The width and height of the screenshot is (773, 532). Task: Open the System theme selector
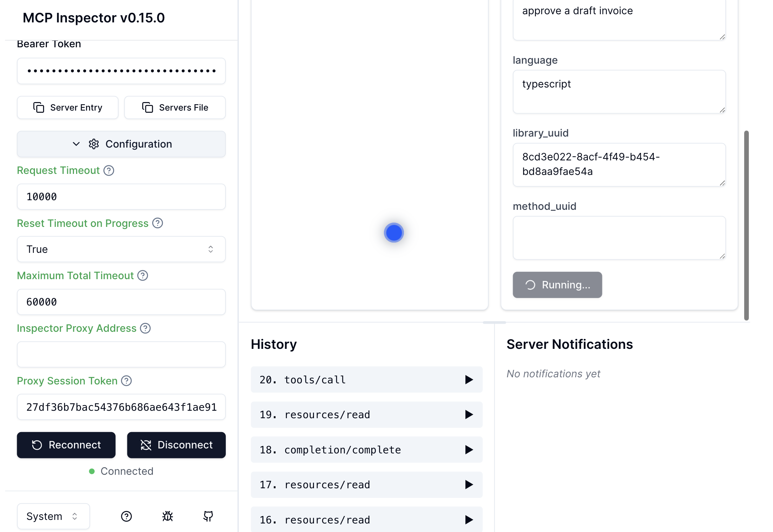point(53,516)
